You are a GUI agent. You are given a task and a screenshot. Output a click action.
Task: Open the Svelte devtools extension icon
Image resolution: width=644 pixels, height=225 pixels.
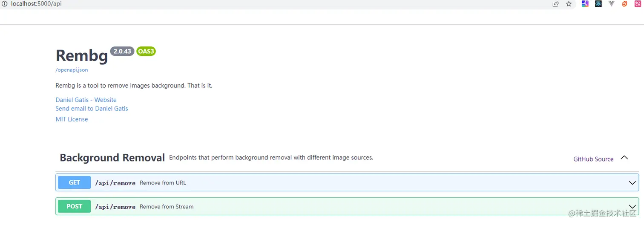coord(625,4)
